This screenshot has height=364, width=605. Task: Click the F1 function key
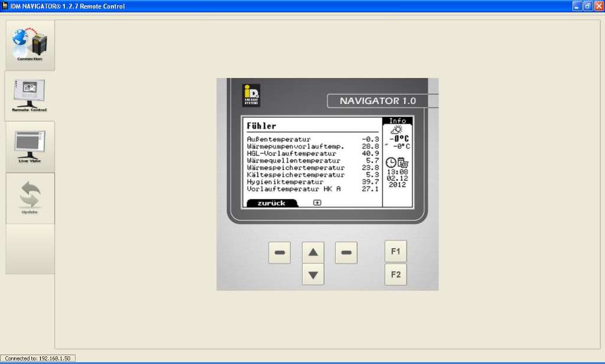395,251
